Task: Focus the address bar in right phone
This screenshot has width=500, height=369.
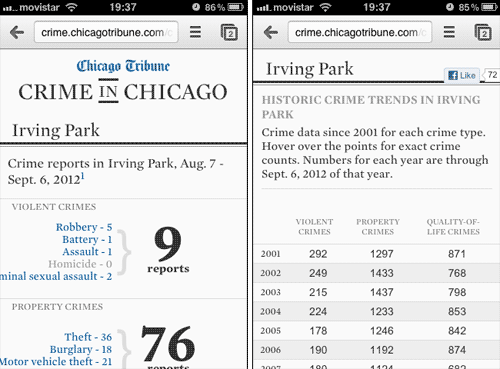Action: (x=360, y=32)
